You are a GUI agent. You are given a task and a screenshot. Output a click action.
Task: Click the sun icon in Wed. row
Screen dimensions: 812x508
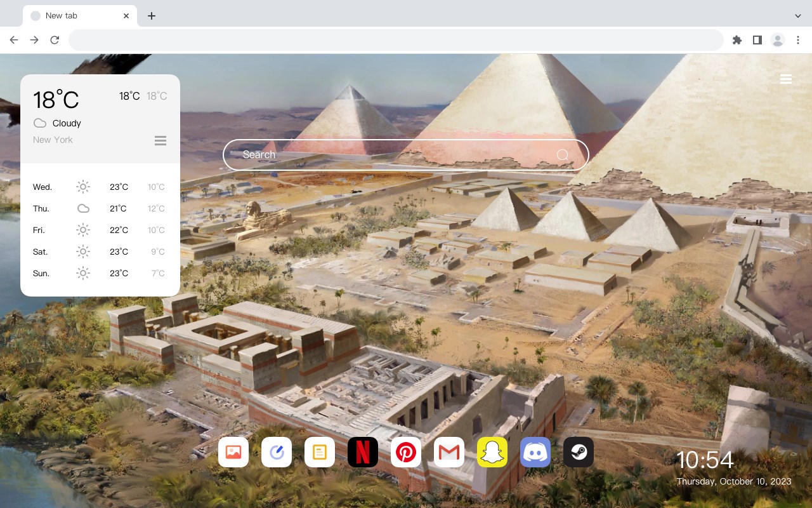83,187
